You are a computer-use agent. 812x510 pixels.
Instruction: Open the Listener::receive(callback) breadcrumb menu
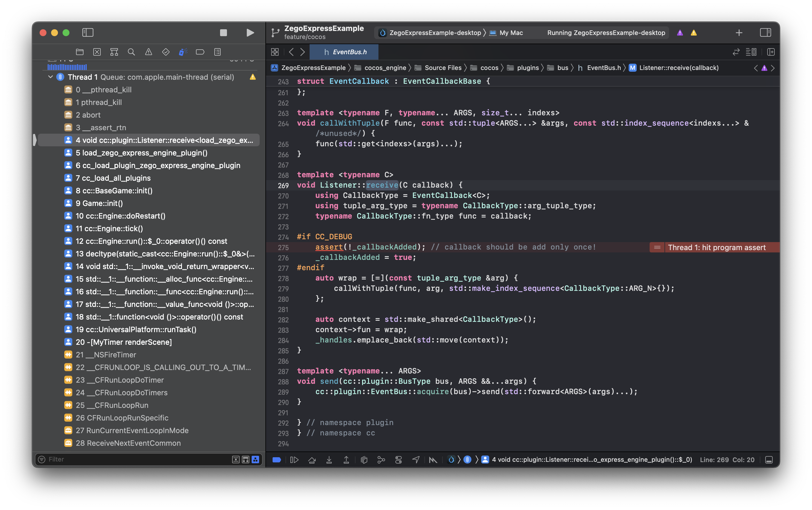pos(679,67)
